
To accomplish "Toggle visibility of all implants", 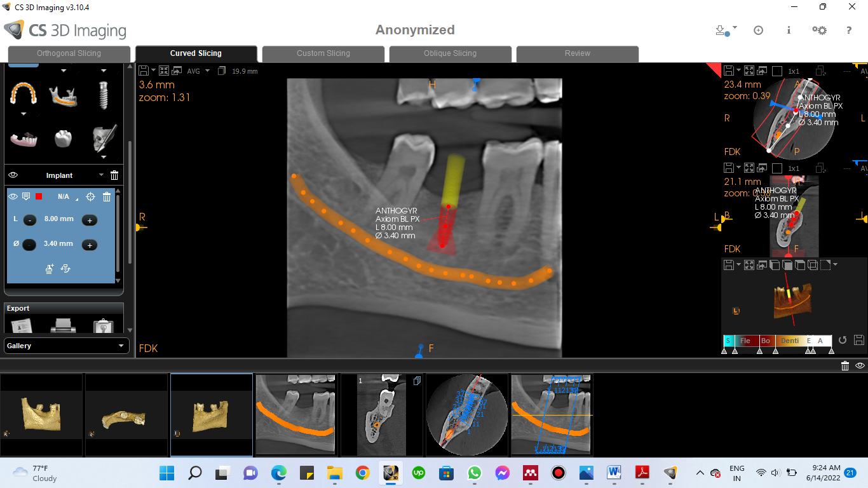I will pos(13,175).
